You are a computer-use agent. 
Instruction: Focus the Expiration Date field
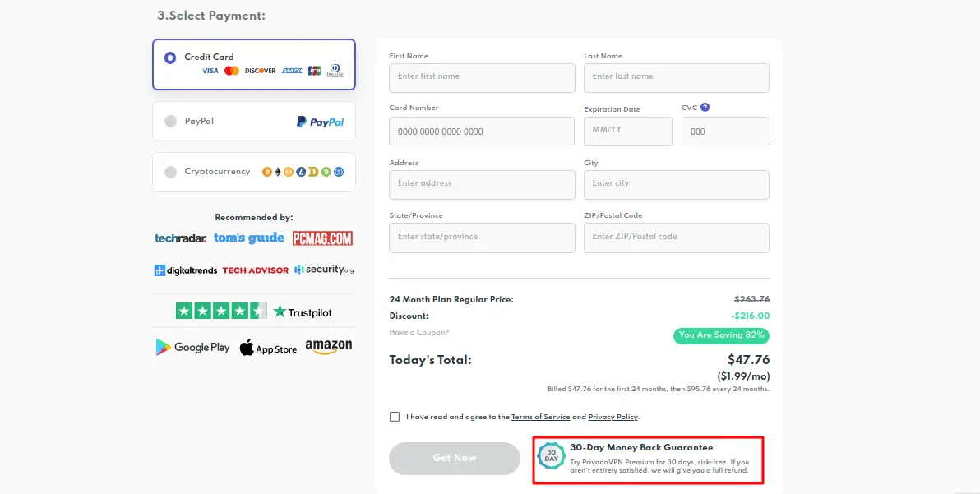coord(627,131)
